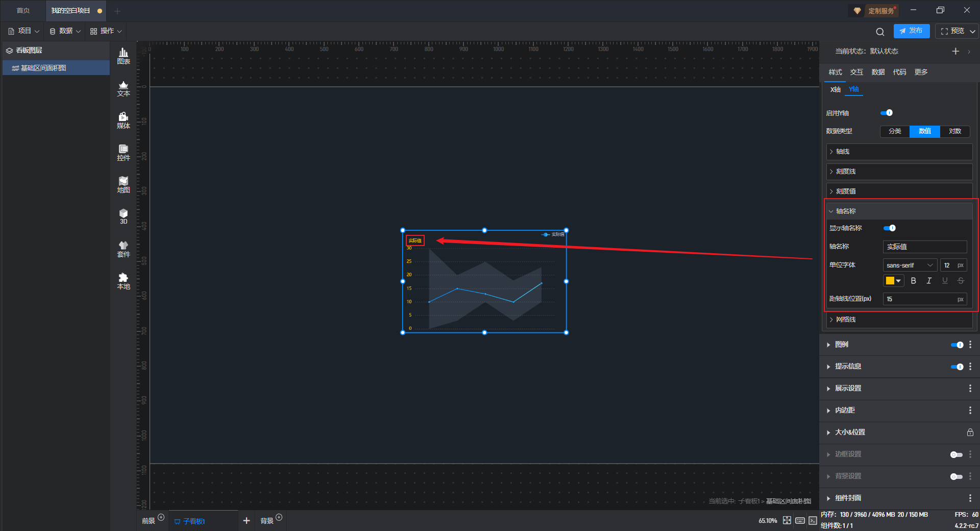The height and width of the screenshot is (531, 980).
Task: Collapse the 轴名称 section
Action: 899,211
